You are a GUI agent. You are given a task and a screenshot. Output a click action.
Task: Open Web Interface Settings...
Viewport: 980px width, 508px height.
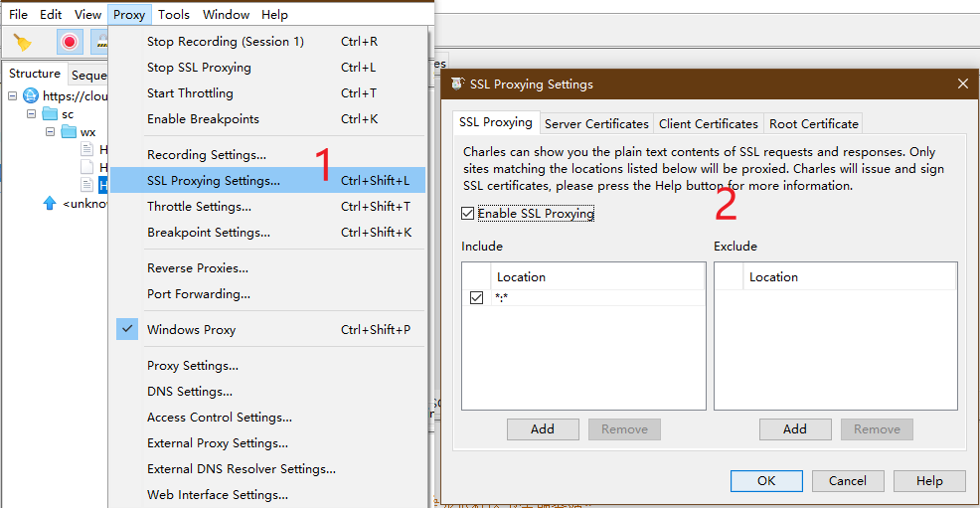(268, 494)
